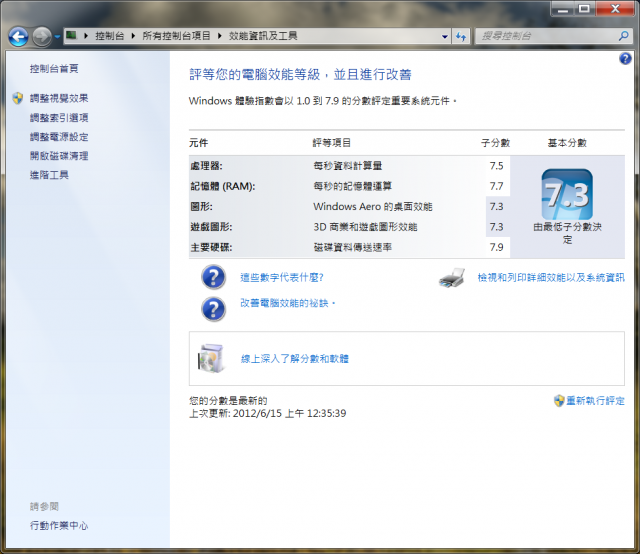Open 控制台首頁 link
The height and width of the screenshot is (554, 640).
tap(54, 69)
